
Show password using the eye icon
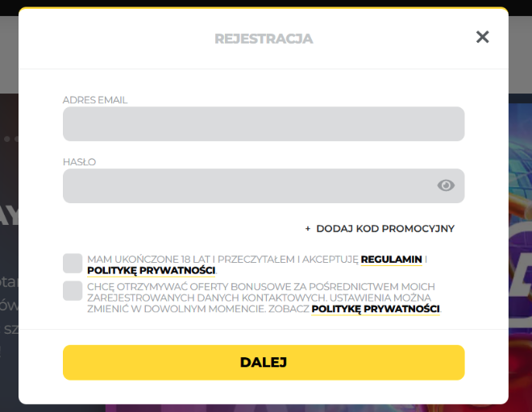click(x=446, y=185)
